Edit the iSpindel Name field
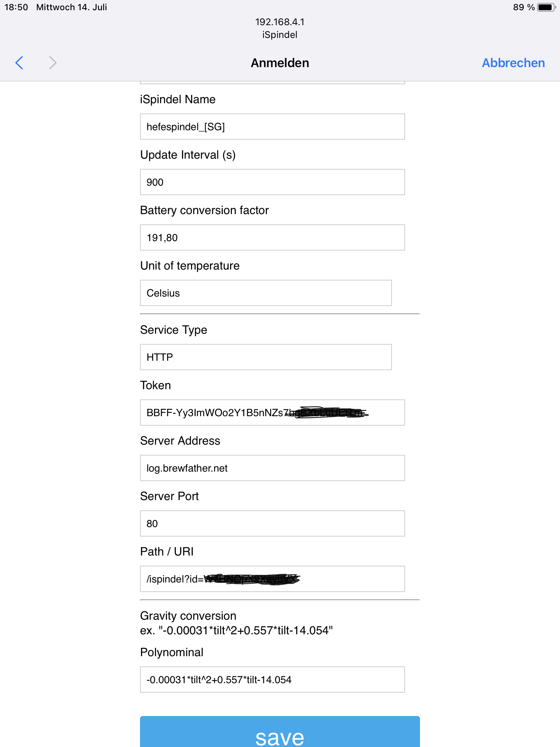Viewport: 560px width, 747px height. click(272, 127)
